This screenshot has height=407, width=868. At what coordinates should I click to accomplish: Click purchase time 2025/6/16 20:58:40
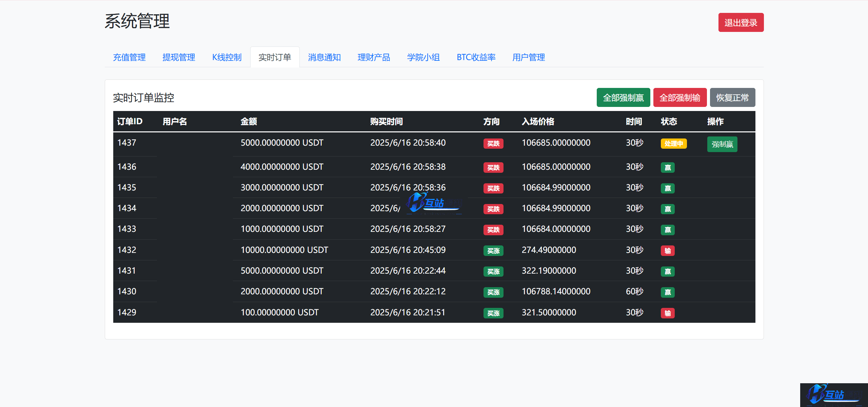click(408, 143)
